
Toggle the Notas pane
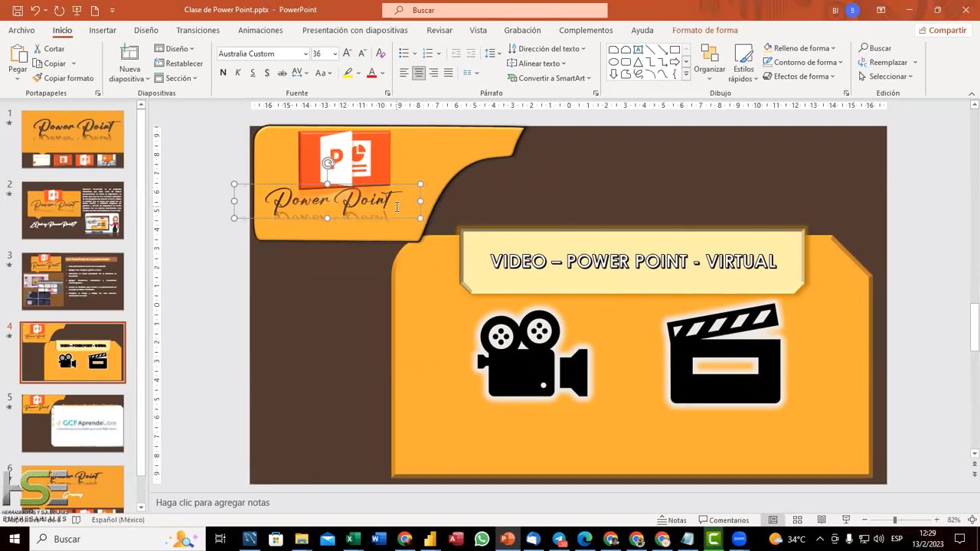coord(671,520)
